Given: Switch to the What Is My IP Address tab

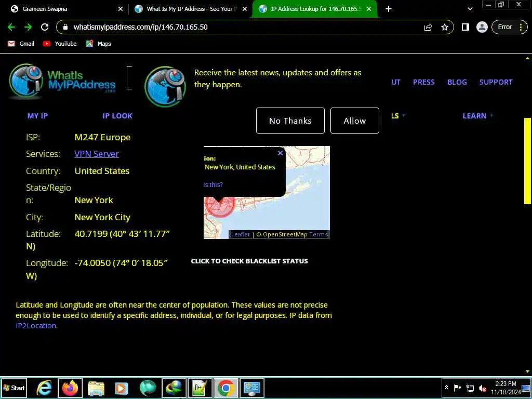Looking at the screenshot, I should coord(190,9).
